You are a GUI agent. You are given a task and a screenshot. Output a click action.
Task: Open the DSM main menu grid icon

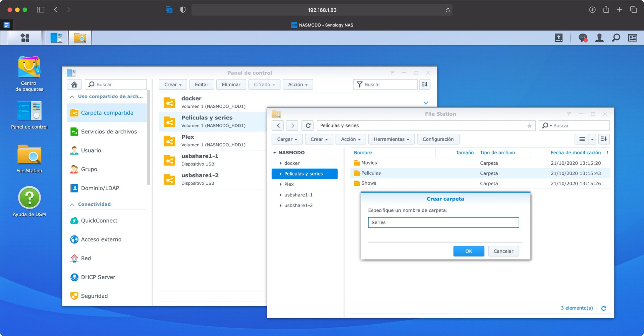[25, 38]
